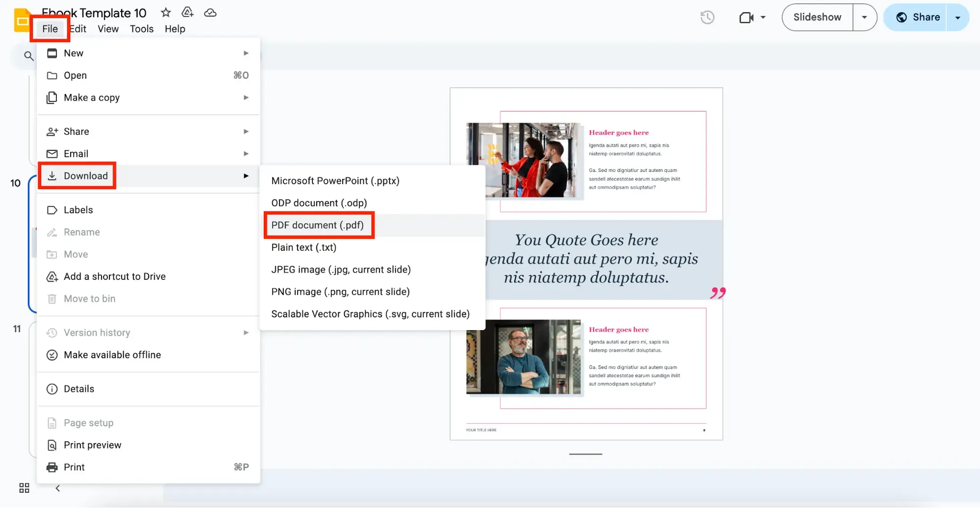The image size is (980, 508).
Task: Open the Help menu
Action: pyautogui.click(x=175, y=29)
